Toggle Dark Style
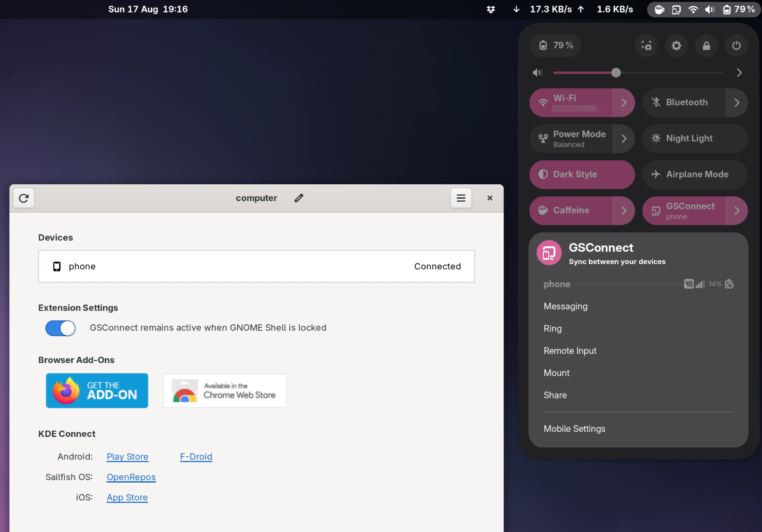The image size is (762, 532). coord(582,175)
